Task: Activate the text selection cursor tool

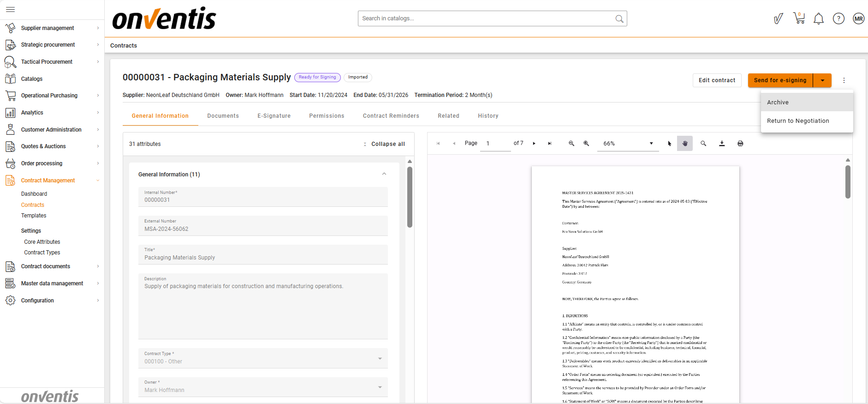Action: (x=670, y=144)
